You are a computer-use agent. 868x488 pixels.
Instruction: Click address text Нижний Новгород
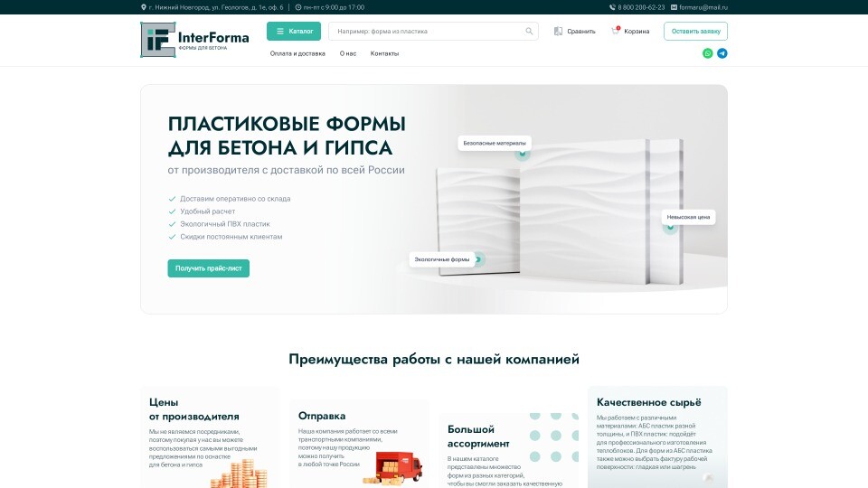tap(216, 7)
